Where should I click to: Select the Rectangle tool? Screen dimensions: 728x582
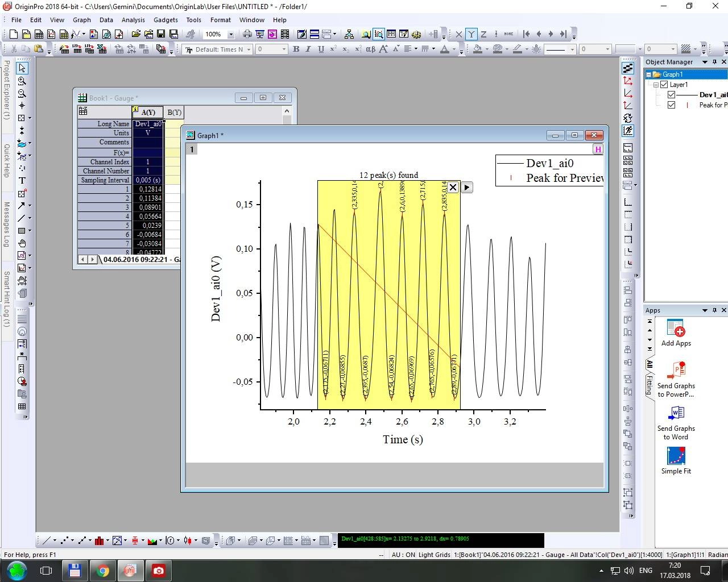(x=22, y=231)
